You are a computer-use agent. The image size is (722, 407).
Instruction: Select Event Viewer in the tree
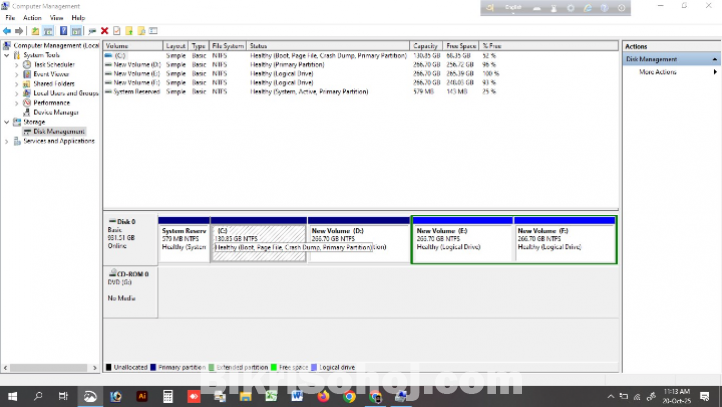coord(51,74)
